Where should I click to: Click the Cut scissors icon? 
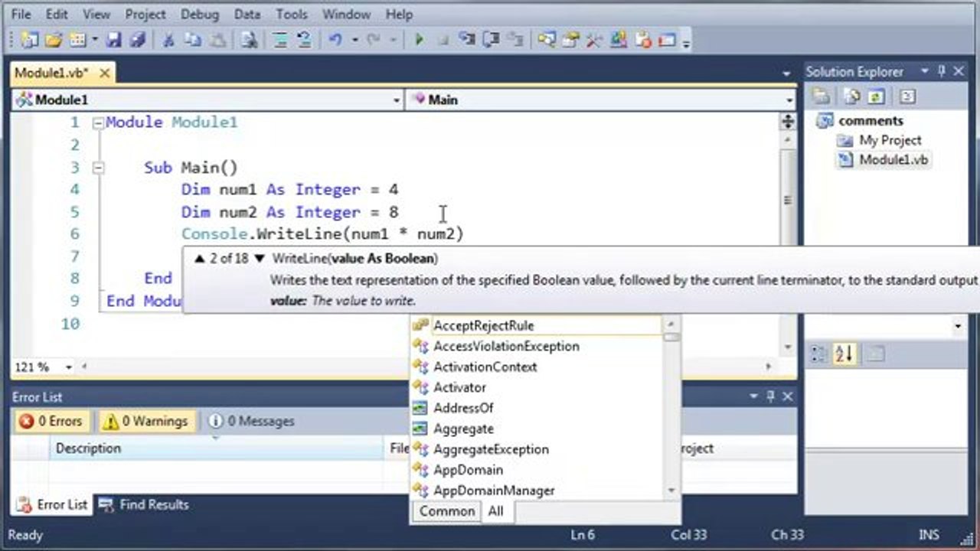pos(168,41)
